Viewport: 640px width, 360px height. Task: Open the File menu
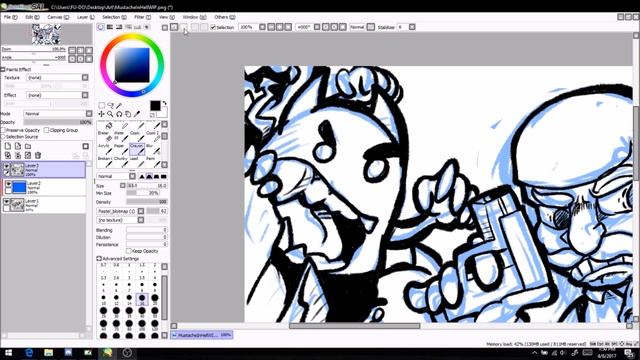pyautogui.click(x=11, y=17)
